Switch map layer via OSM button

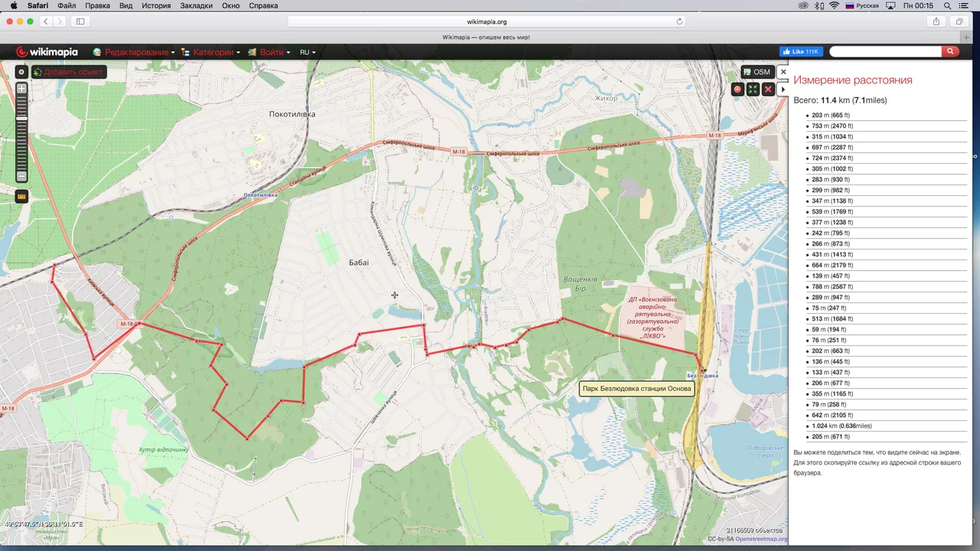[757, 72]
